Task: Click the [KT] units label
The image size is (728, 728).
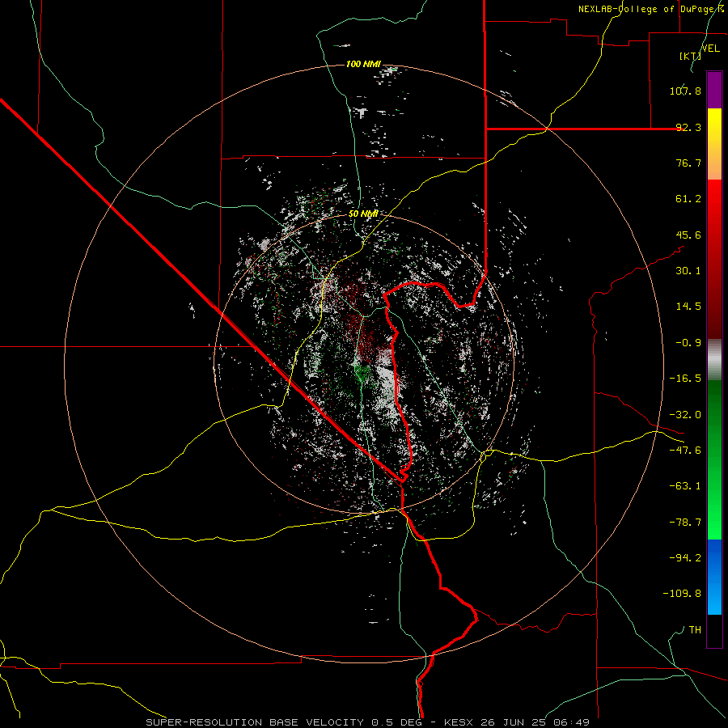Action: (x=690, y=56)
